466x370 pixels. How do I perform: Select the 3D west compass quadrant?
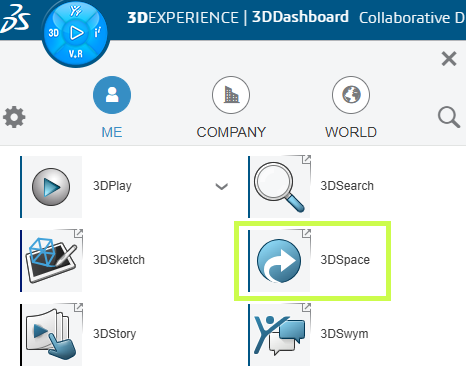(54, 33)
